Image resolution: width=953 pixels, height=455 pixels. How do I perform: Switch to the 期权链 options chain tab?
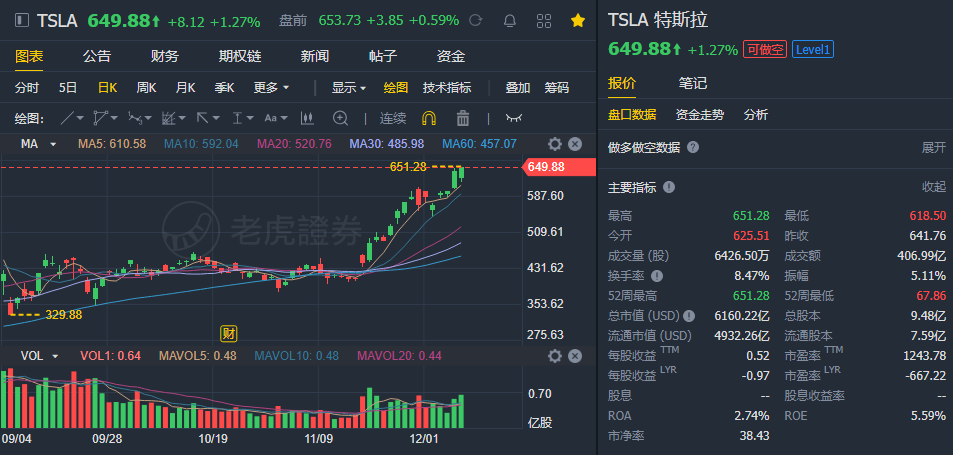[240, 56]
